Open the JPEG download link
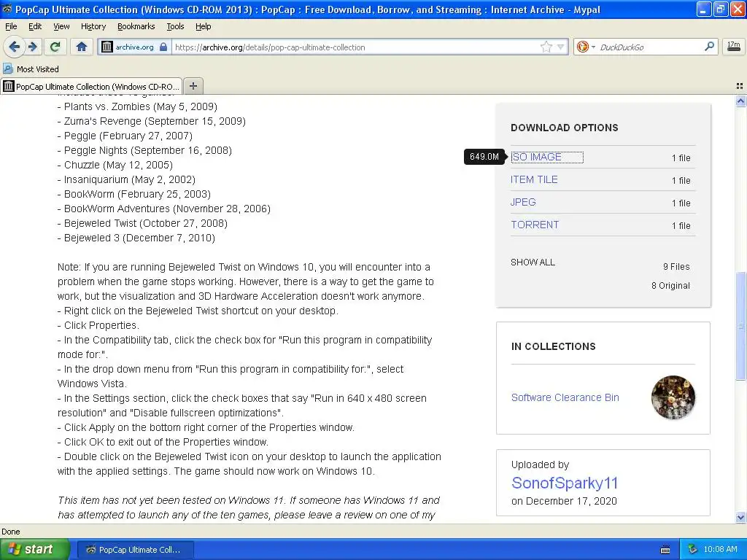 (x=523, y=202)
